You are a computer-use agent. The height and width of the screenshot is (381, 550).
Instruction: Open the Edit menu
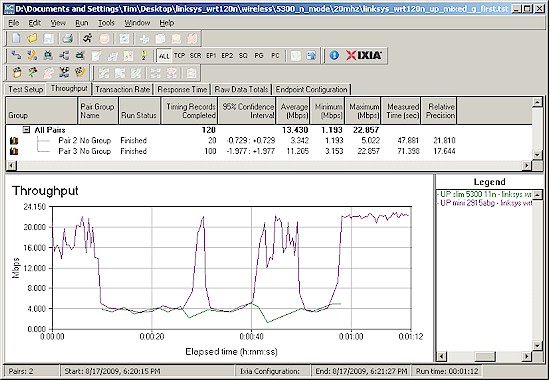pyautogui.click(x=35, y=23)
